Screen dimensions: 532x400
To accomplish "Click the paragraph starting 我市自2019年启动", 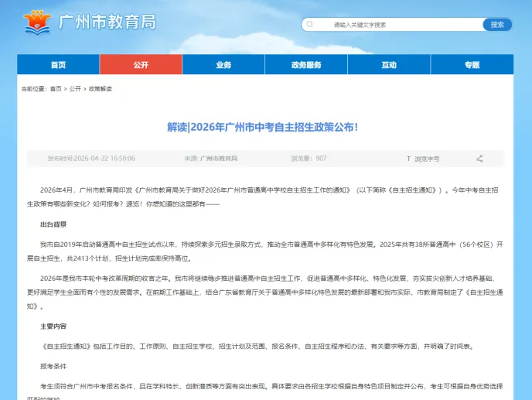I will (x=265, y=251).
